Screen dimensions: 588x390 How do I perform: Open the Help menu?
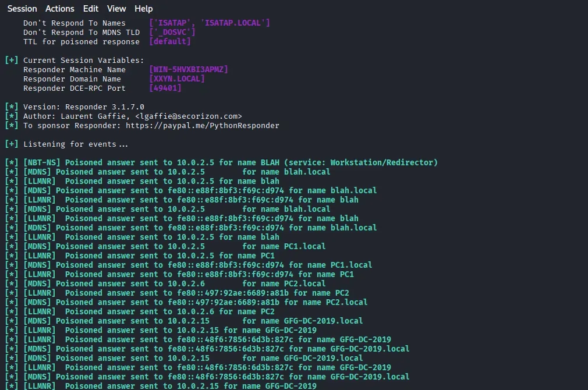143,8
